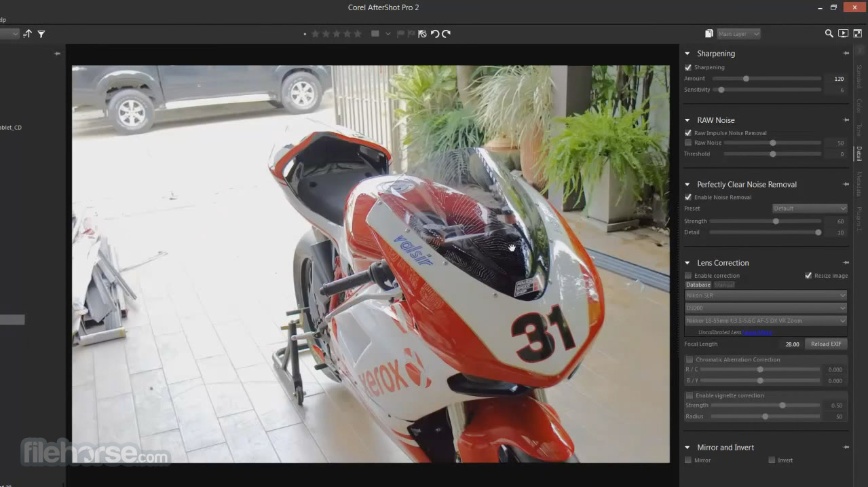Switch to the Color side tab
This screenshot has width=868, height=487.
click(858, 105)
